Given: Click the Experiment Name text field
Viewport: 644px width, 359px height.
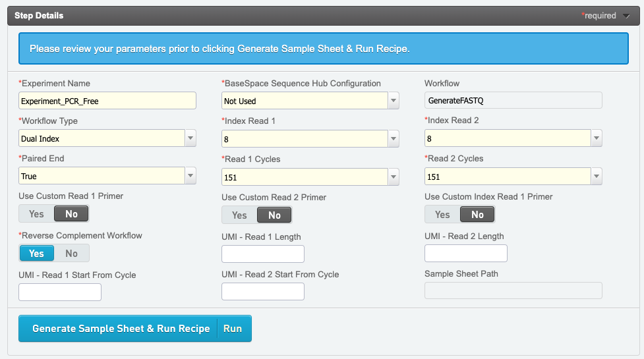Looking at the screenshot, I should click(x=107, y=101).
